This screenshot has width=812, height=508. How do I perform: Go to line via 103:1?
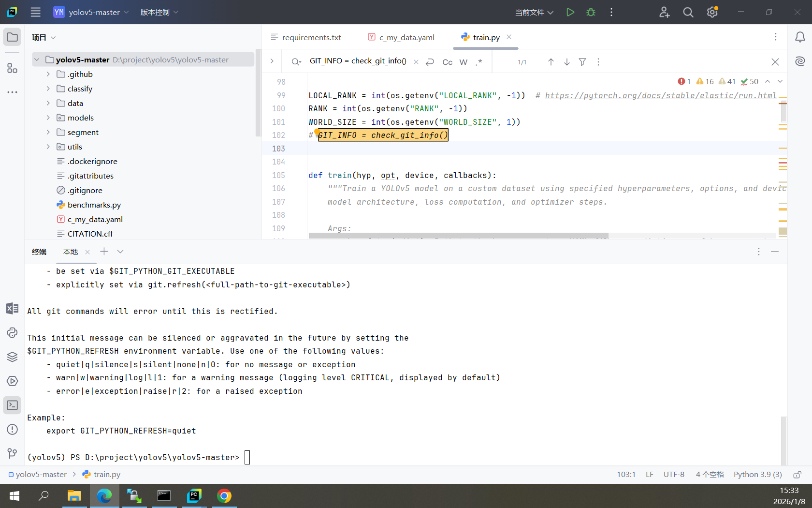pos(626,475)
